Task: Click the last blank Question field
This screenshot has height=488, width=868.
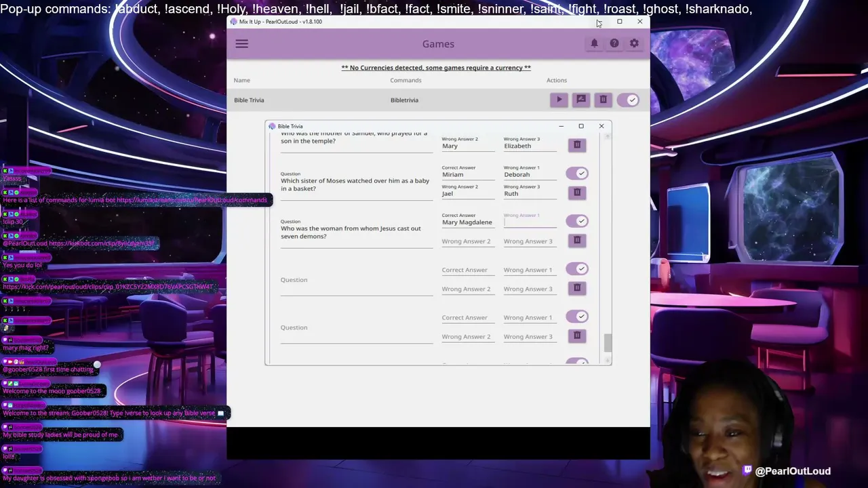Action: coord(356,328)
